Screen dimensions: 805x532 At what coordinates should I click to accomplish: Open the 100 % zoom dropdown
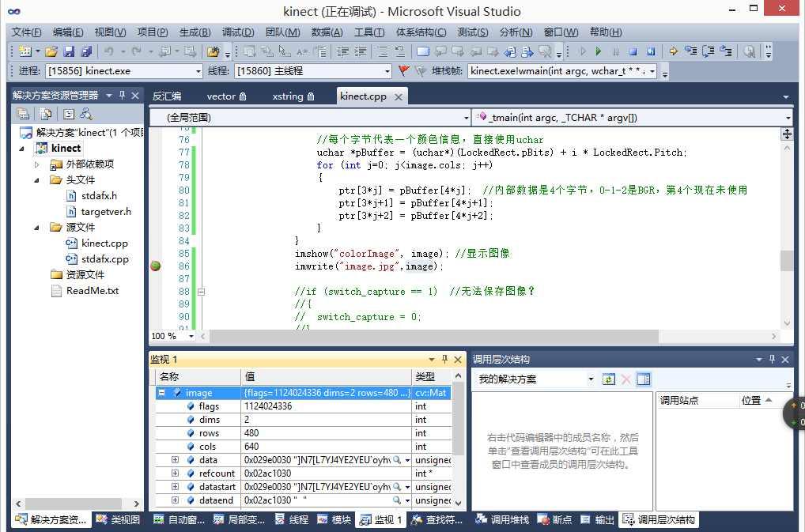191,336
